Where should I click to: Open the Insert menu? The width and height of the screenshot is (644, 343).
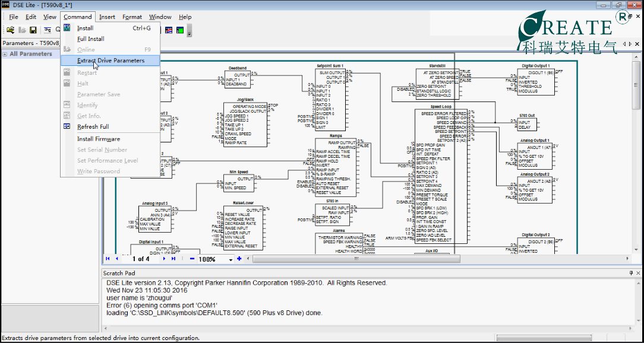[107, 17]
